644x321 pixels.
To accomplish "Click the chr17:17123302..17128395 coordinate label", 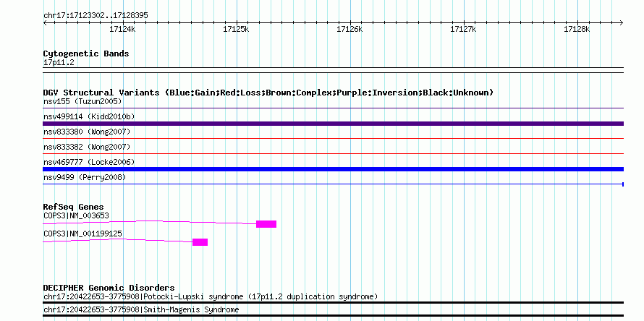I will (96, 16).
